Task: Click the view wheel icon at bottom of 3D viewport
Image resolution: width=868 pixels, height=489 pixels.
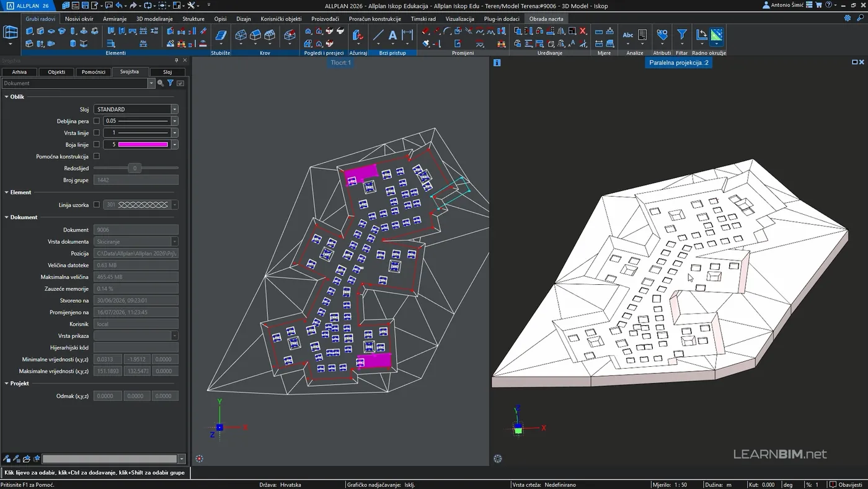Action: coord(498,459)
